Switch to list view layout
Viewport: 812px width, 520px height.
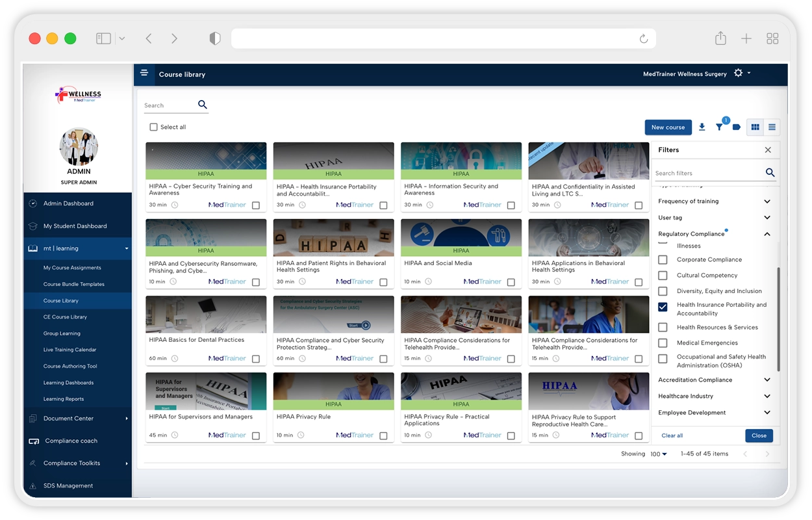click(772, 127)
